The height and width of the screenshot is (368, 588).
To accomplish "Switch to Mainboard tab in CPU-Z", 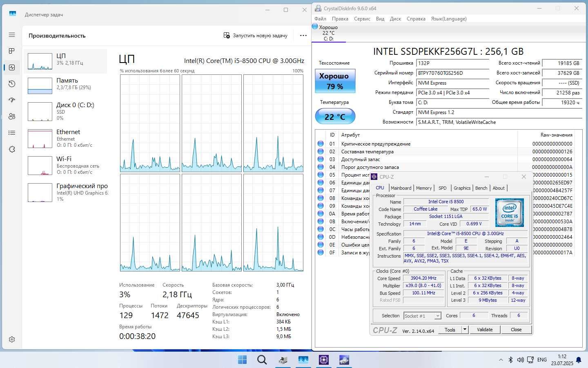I will click(x=401, y=188).
